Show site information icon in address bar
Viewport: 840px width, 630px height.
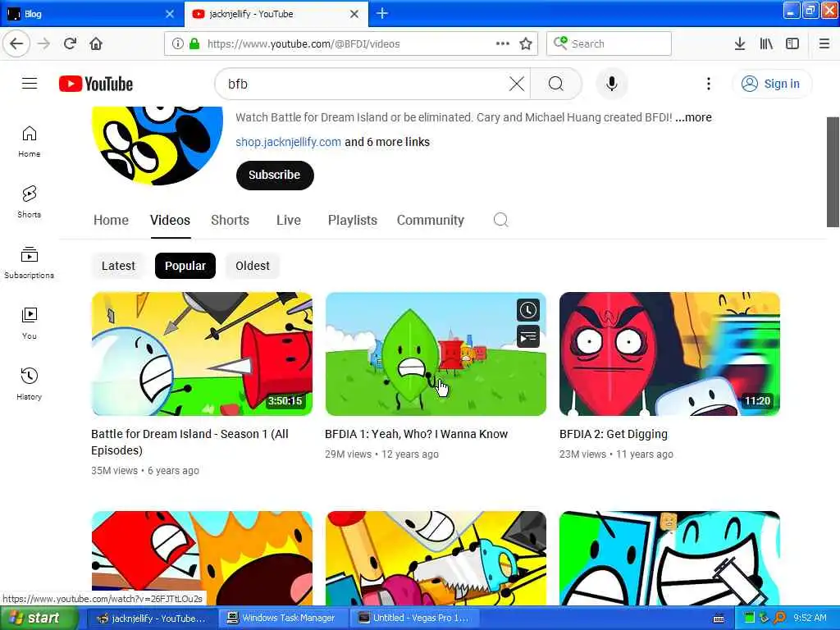click(178, 43)
